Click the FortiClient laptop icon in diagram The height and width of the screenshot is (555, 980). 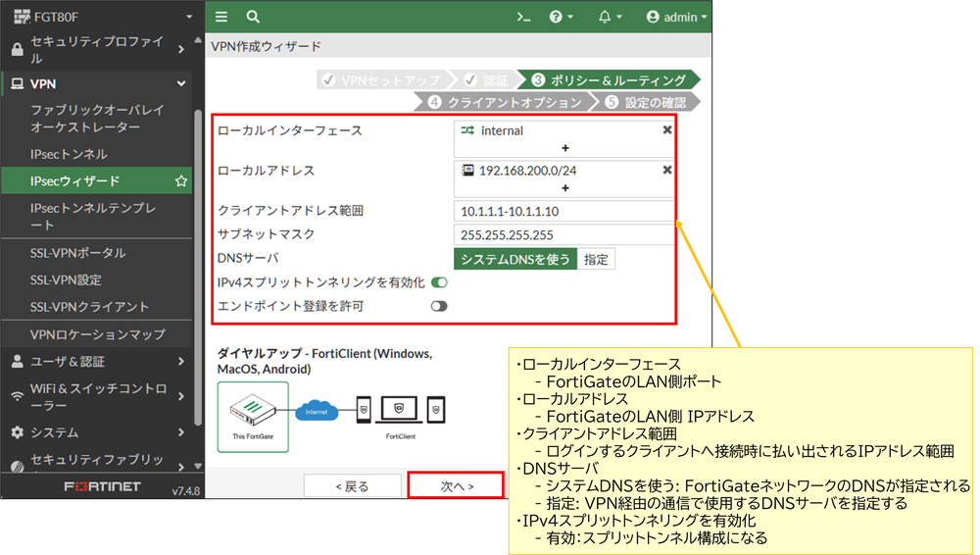tap(400, 409)
